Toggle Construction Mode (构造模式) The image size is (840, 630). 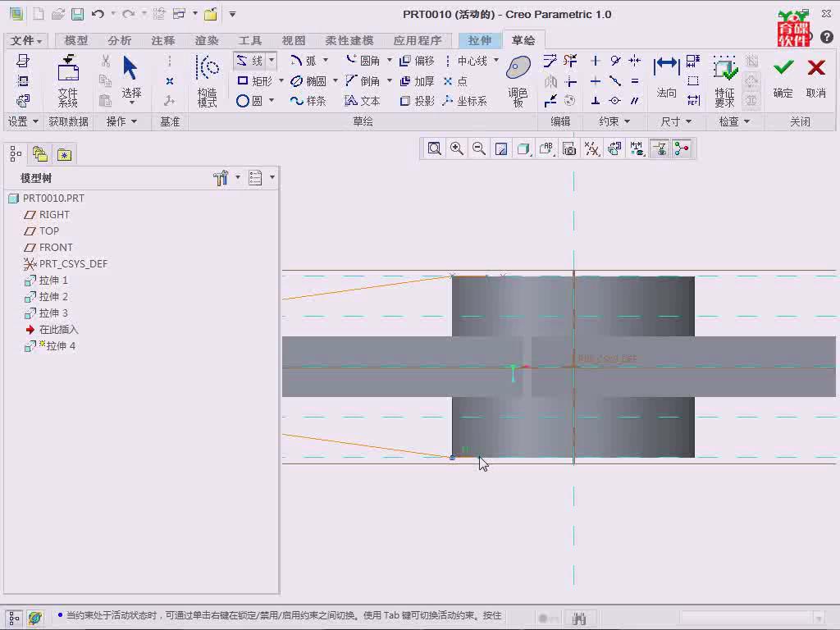[207, 81]
